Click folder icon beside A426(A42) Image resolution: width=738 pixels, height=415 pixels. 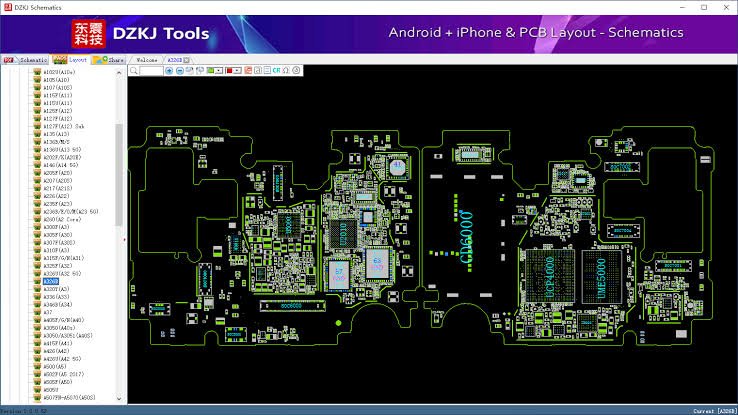click(x=37, y=351)
